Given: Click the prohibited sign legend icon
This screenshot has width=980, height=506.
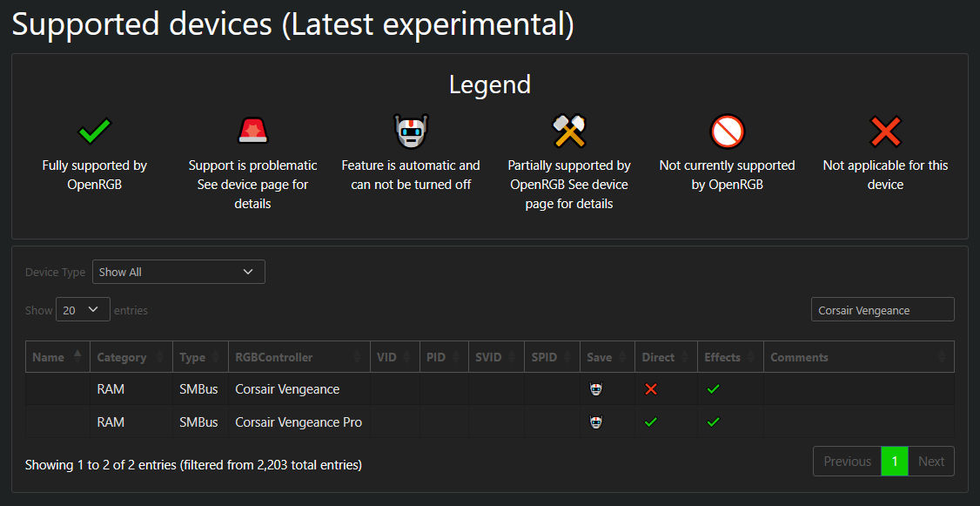Looking at the screenshot, I should [728, 132].
